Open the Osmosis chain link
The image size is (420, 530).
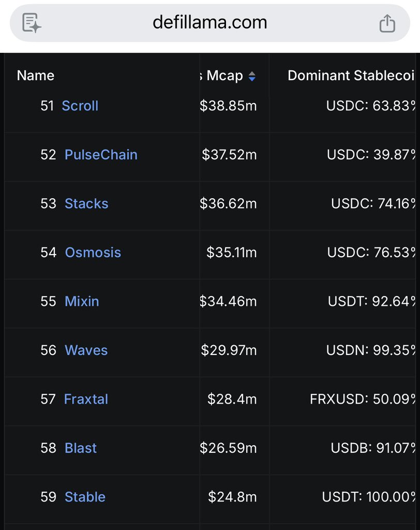(x=93, y=253)
